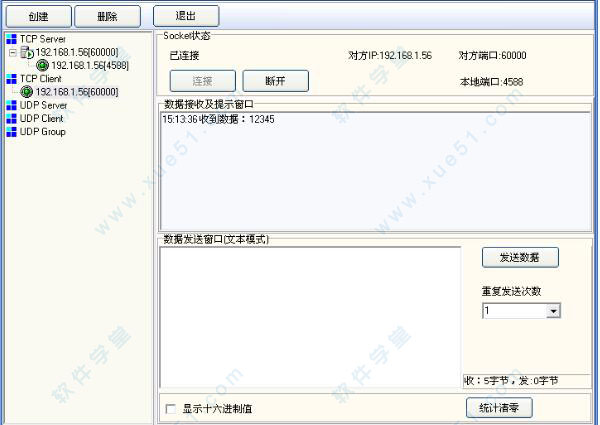Click the TCP Server category icon
Image resolution: width=600 pixels, height=425 pixels.
[x=12, y=39]
